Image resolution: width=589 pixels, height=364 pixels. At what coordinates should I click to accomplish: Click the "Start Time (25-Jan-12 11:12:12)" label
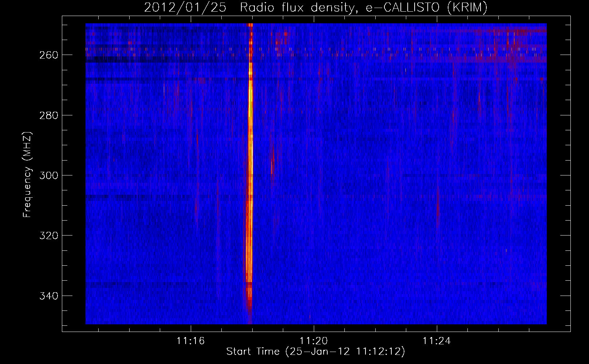coord(316,352)
